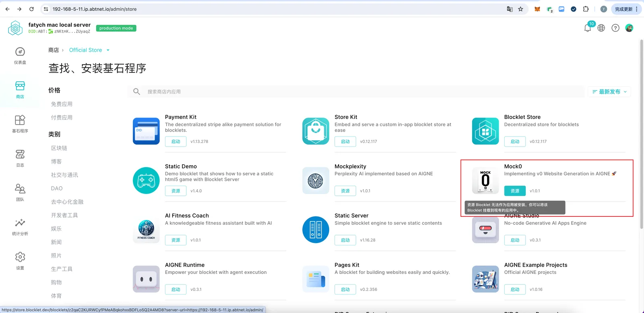This screenshot has height=313, width=644.
Task: Click the browser back arrow
Action: pos(7,9)
